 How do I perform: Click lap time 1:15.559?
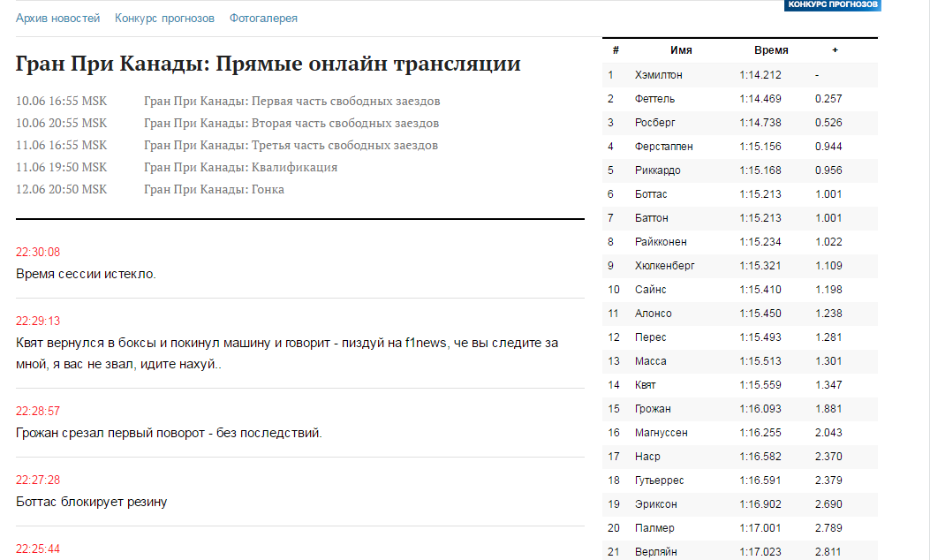click(760, 385)
